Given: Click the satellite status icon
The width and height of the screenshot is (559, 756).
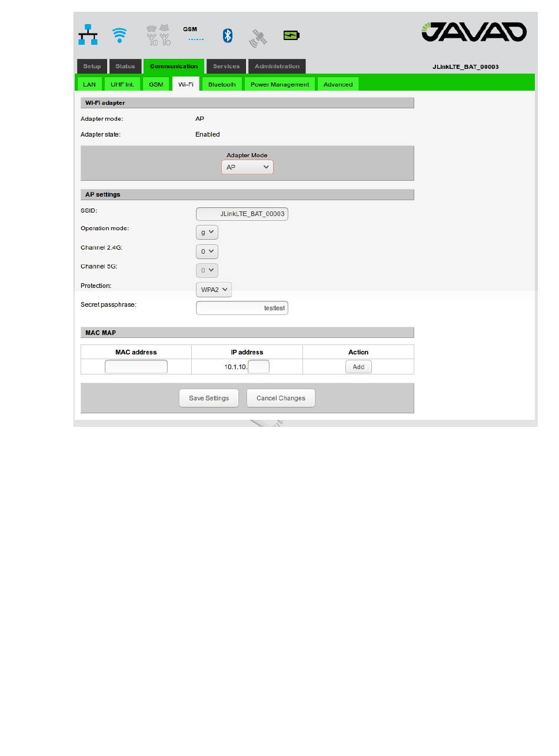Looking at the screenshot, I should 258,38.
